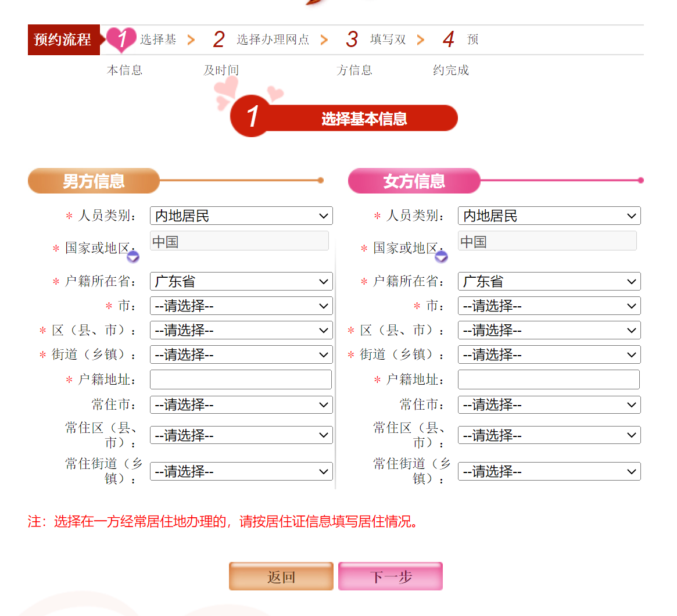Click the 女方信息 section header
This screenshot has width=677, height=616.
[414, 181]
